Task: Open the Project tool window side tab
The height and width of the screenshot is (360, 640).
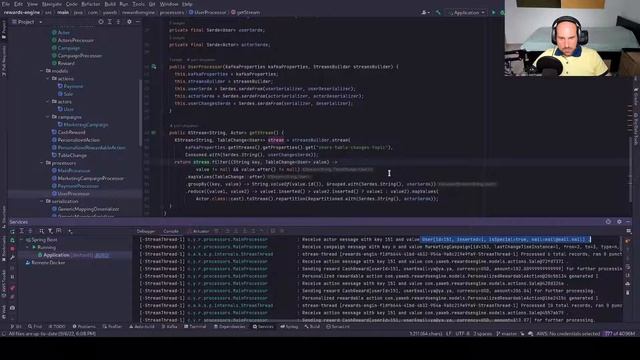Action: [4, 30]
